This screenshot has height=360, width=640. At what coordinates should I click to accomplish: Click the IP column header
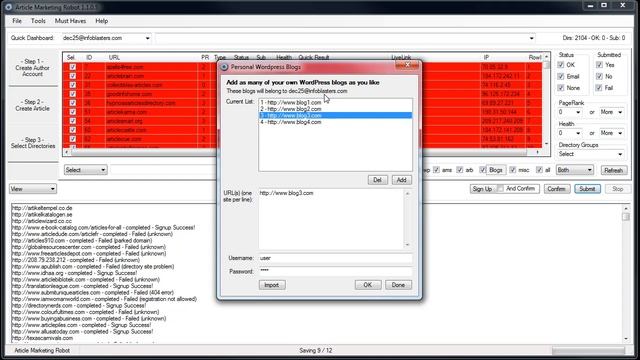click(x=486, y=57)
